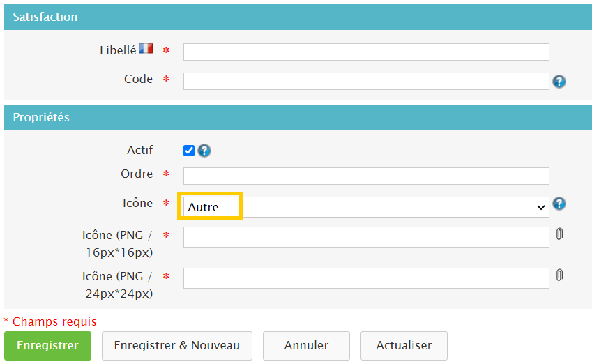This screenshot has height=364, width=592.
Task: Click the French flag icon beside Libellé
Action: (x=145, y=48)
